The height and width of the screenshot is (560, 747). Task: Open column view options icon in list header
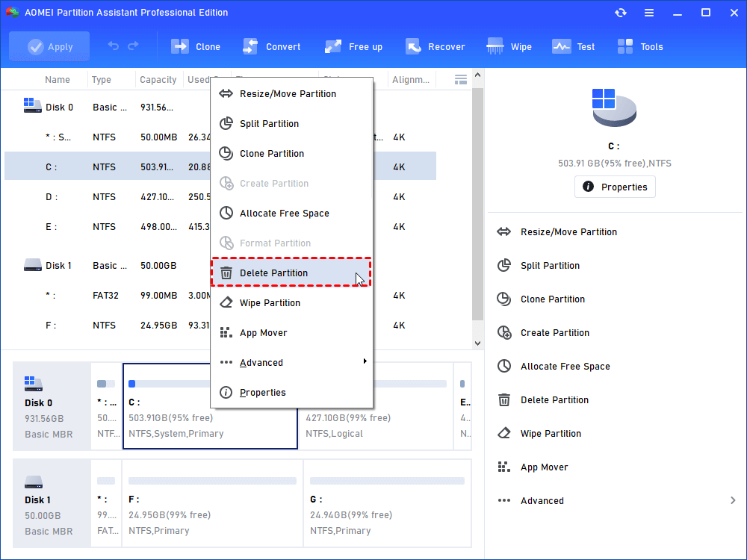[461, 80]
